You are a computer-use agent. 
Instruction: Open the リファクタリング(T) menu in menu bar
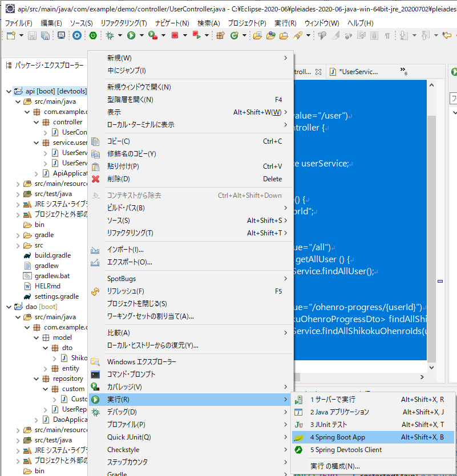pyautogui.click(x=124, y=23)
